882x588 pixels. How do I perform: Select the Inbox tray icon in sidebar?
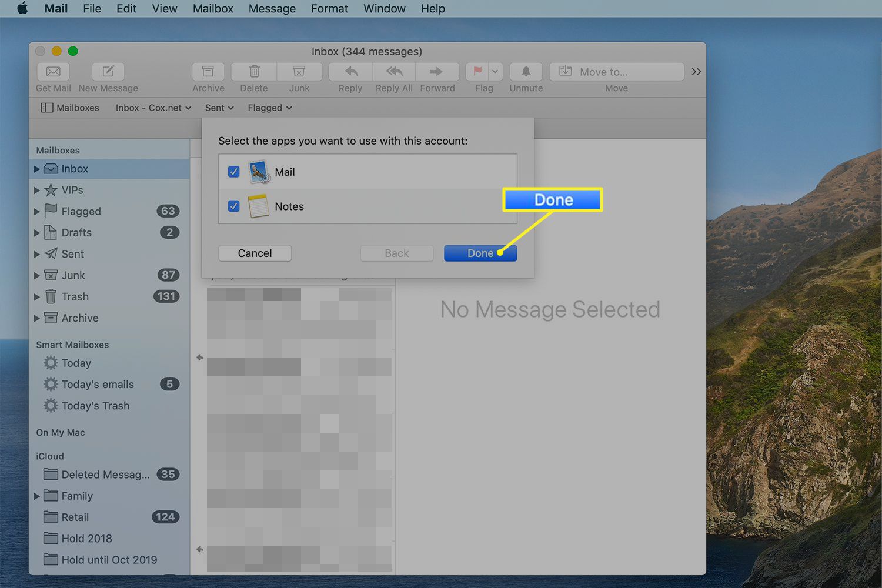click(51, 169)
